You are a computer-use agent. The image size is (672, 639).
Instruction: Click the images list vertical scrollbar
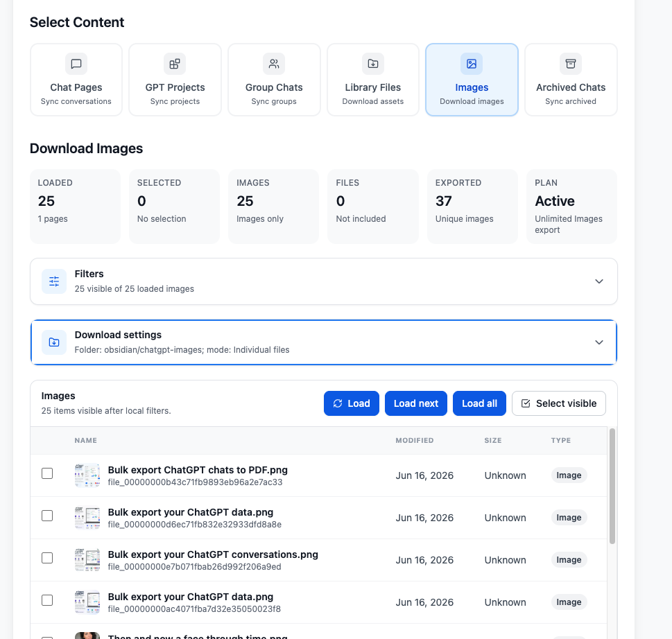pos(612,486)
